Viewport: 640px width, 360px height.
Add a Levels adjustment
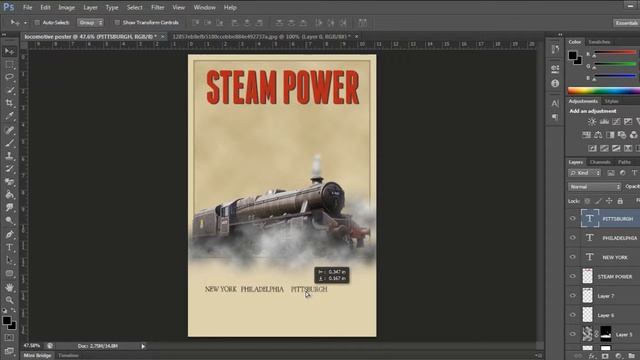[x=604, y=122]
